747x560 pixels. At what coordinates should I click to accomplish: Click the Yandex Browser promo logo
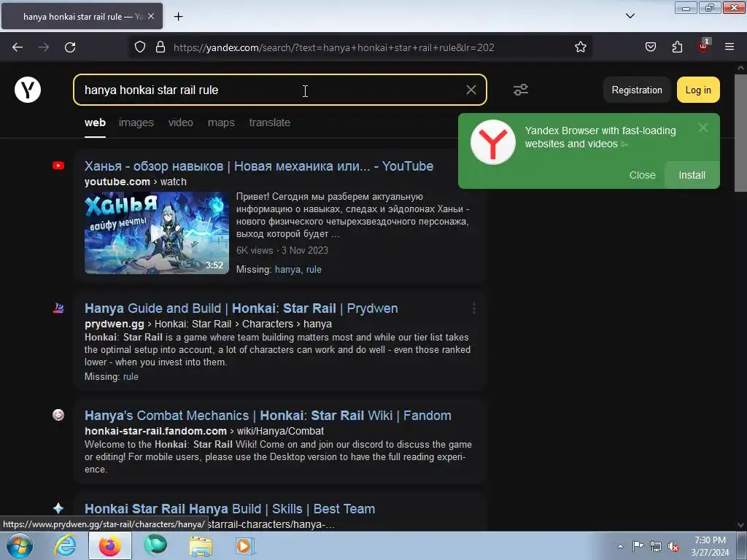tap(493, 142)
